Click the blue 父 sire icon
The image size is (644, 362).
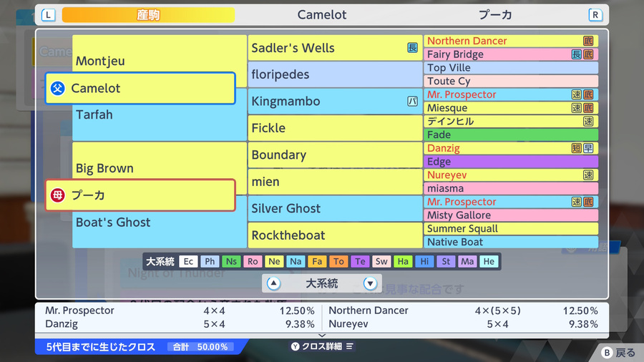click(58, 88)
